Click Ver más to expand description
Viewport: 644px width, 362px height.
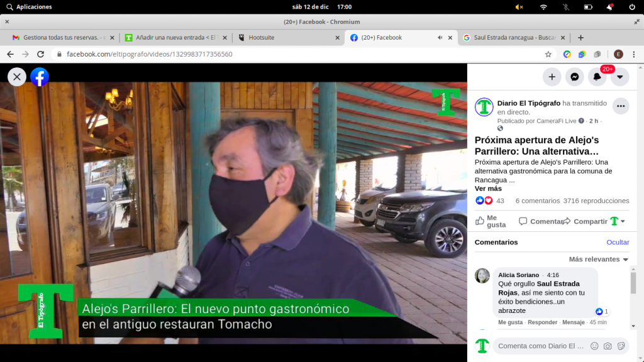pyautogui.click(x=488, y=189)
